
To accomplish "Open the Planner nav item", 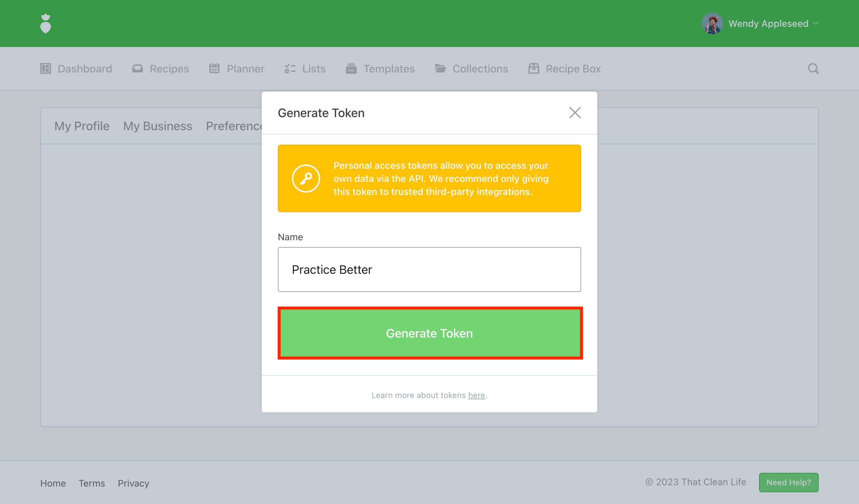I will (x=237, y=69).
